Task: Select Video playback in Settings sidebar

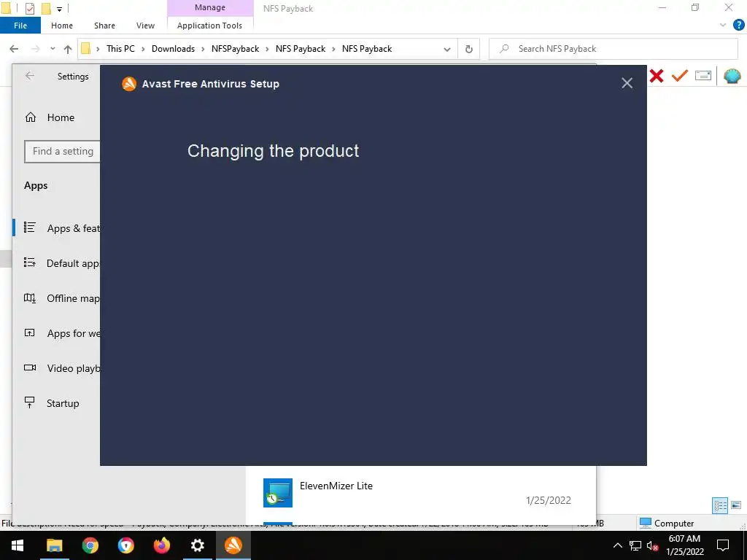Action: pyautogui.click(x=57, y=368)
